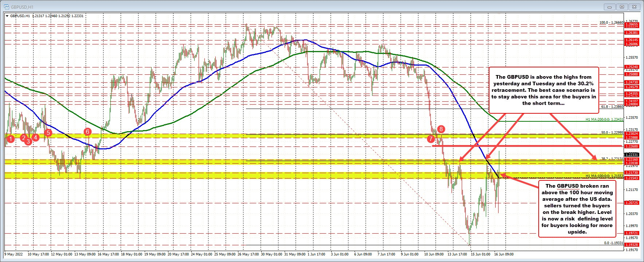Click the 1.20725 price level label
The height and width of the screenshot is (262, 644).
click(x=632, y=203)
